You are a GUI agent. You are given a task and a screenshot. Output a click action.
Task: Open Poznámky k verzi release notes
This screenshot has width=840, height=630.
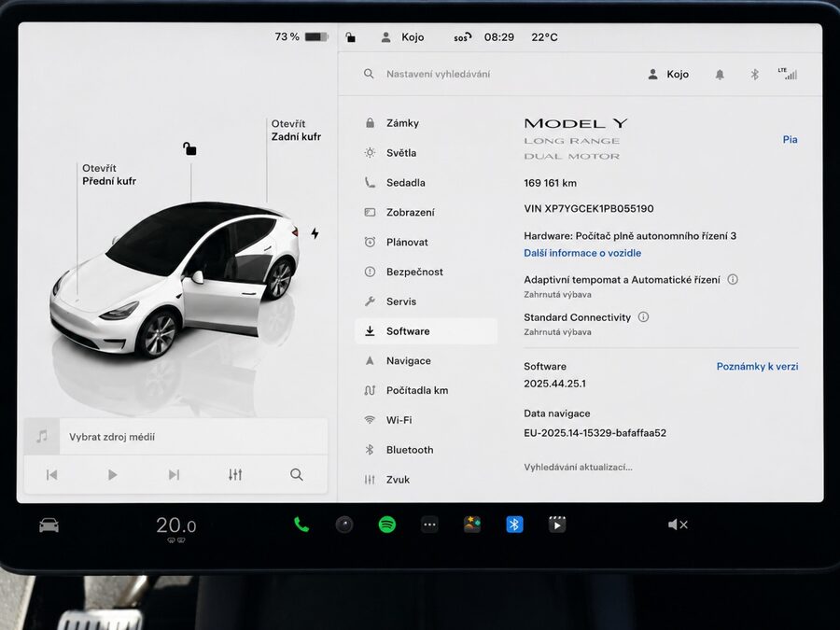click(757, 367)
